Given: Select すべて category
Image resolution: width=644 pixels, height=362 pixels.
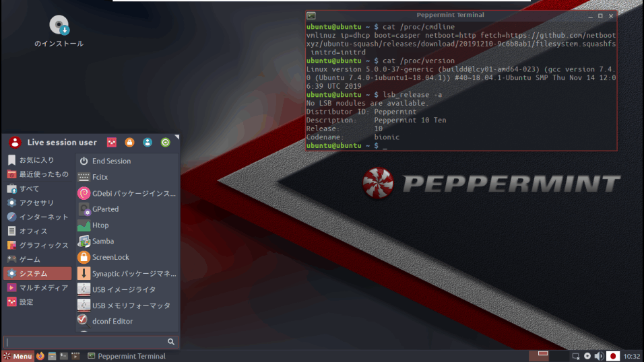Looking at the screenshot, I should [37, 188].
